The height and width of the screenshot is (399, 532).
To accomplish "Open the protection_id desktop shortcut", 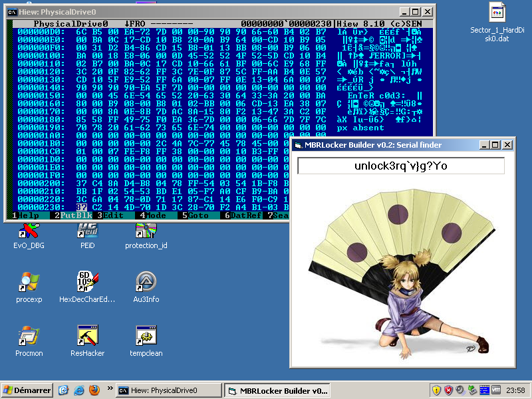I will [x=146, y=236].
